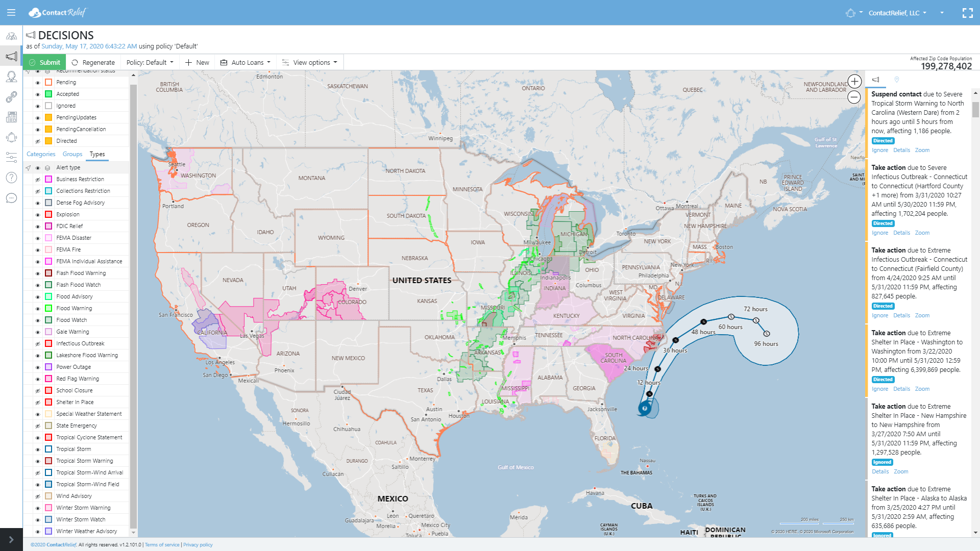Select the Gale Warning row
Screen dimensions: 980x551
[x=77, y=332]
